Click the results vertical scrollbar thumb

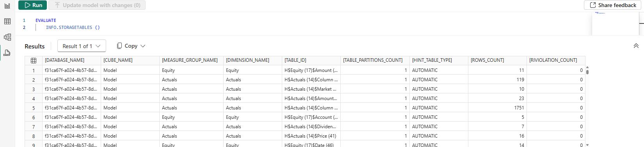[x=587, y=70]
